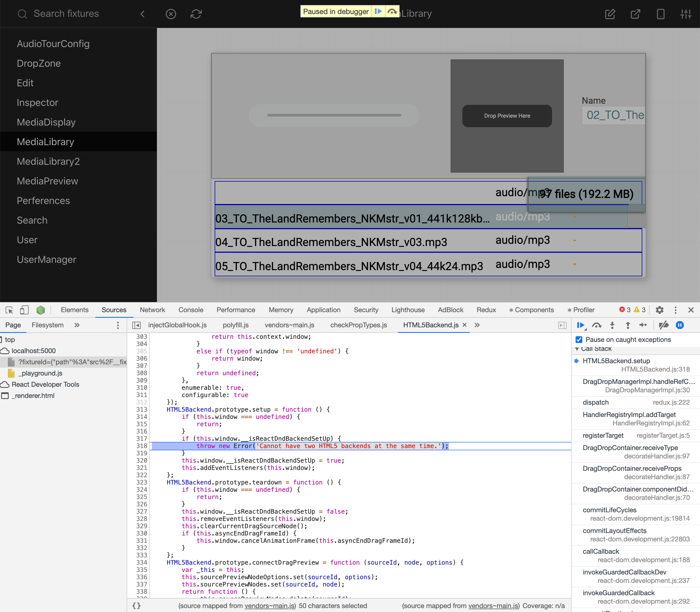The width and height of the screenshot is (700, 612).
Task: Refresh the fixtures list
Action: pyautogui.click(x=196, y=14)
